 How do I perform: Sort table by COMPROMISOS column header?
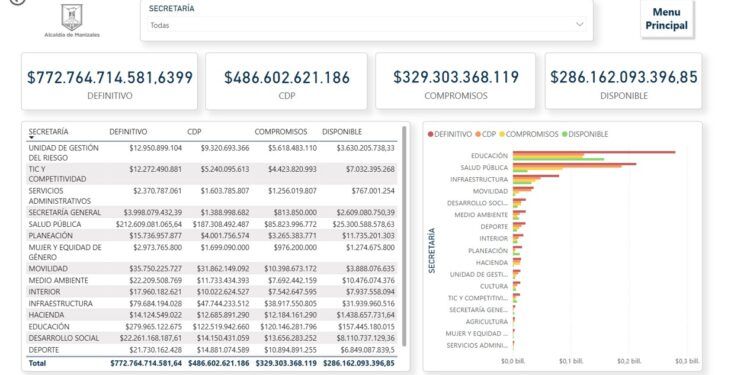tap(281, 132)
